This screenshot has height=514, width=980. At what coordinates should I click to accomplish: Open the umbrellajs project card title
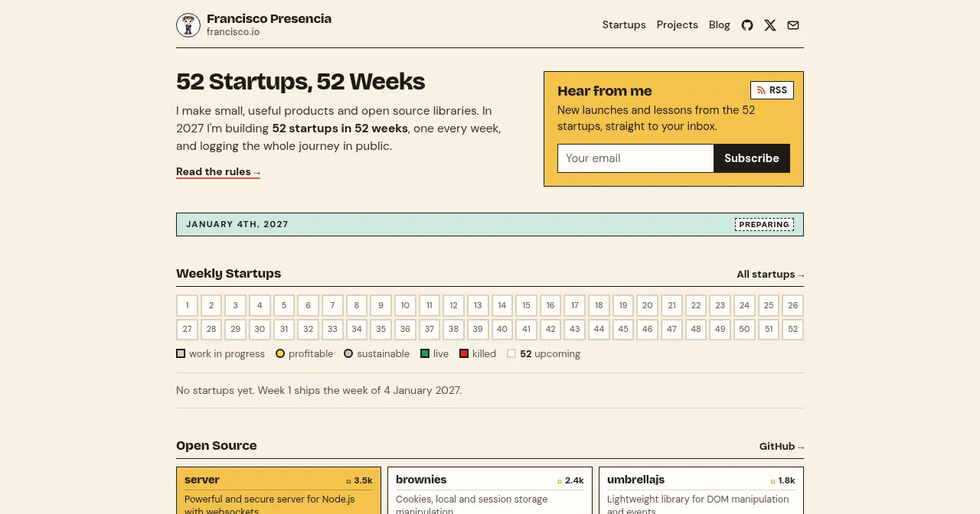tap(635, 480)
